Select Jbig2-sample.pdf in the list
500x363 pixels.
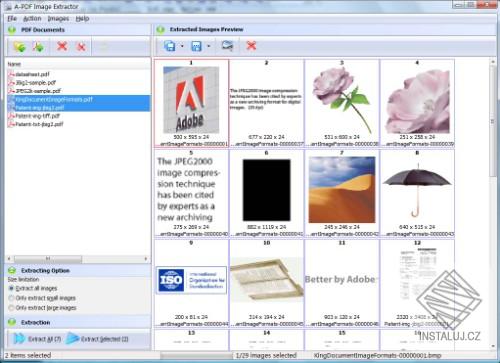click(x=35, y=83)
